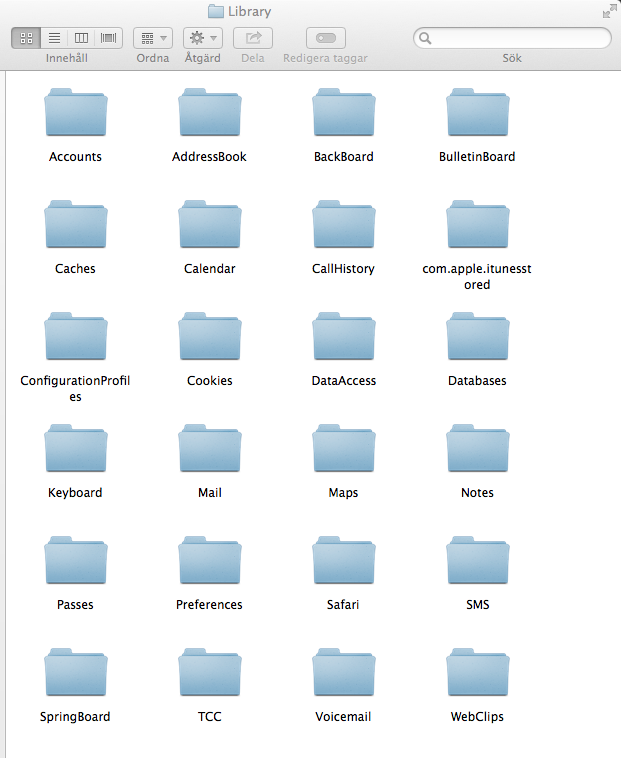The width and height of the screenshot is (621, 758).
Task: Select the BackBoard folder icon
Action: [x=344, y=112]
